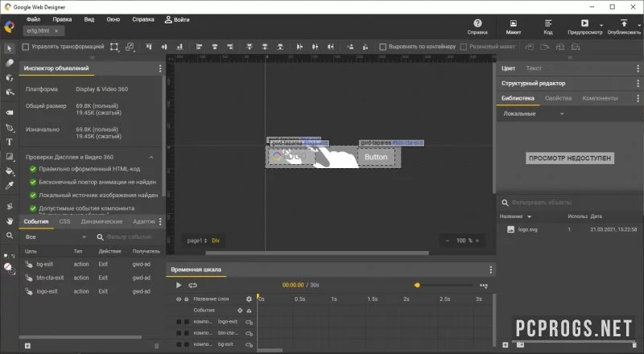
Task: Click the Фильтр событий search field
Action: point(129,237)
